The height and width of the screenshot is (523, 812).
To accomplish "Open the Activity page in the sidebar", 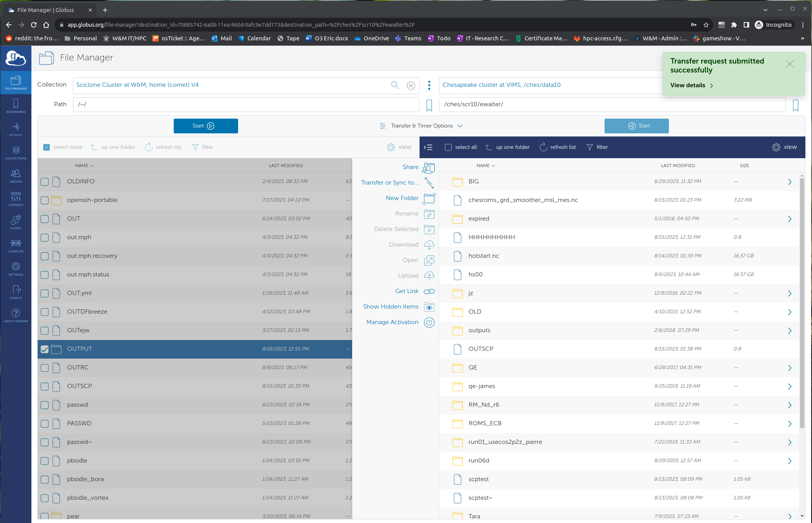I will click(x=16, y=129).
